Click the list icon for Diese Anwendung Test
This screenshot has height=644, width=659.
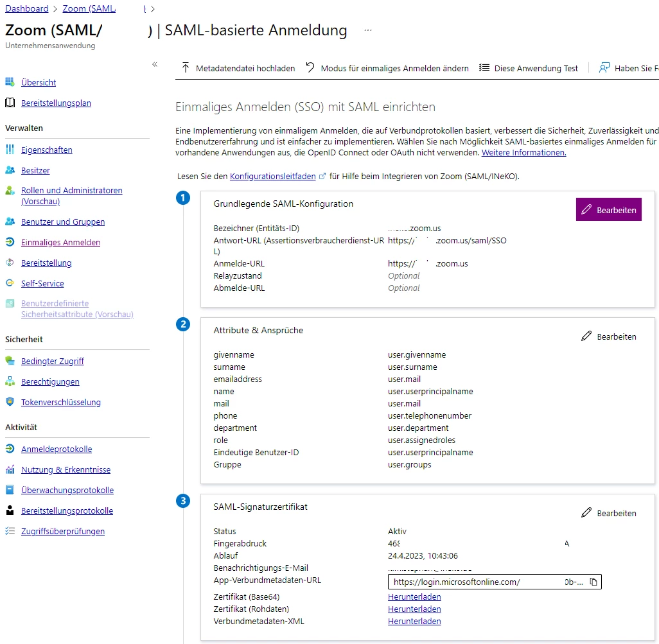(484, 67)
